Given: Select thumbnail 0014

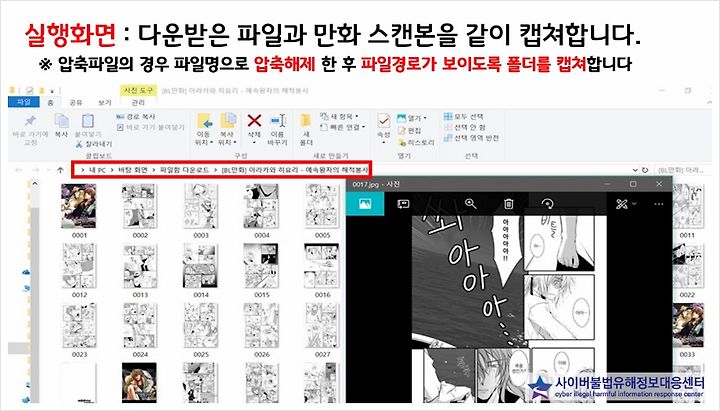Looking at the screenshot, I should tap(201, 266).
